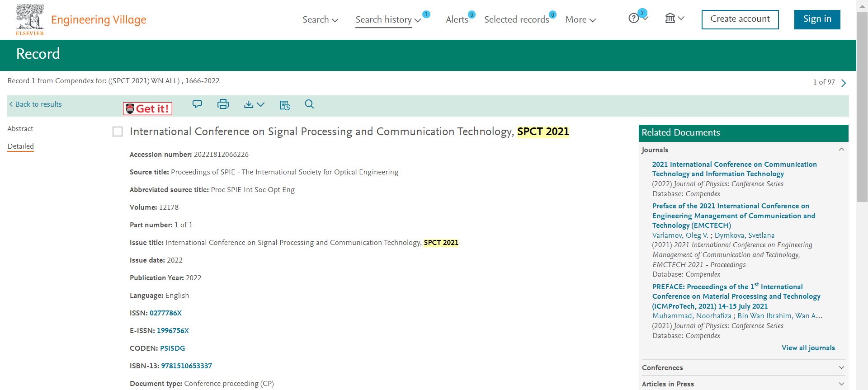
Task: Click the Related Documents header
Action: point(743,133)
